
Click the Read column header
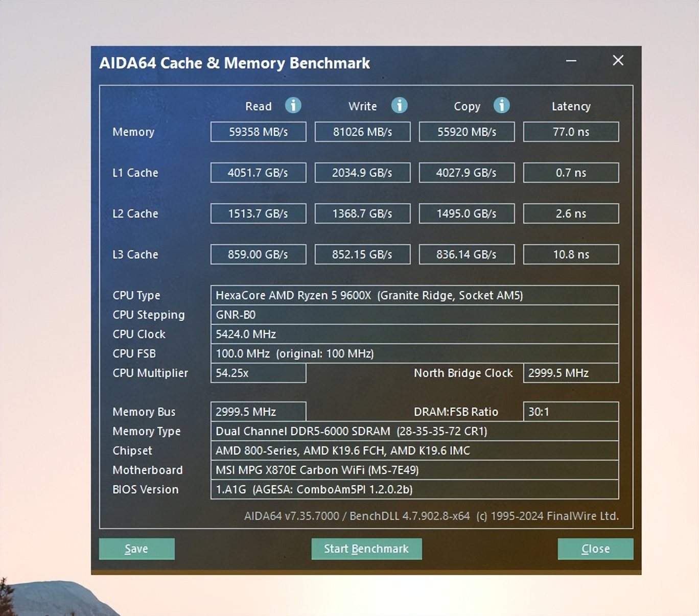click(x=259, y=106)
